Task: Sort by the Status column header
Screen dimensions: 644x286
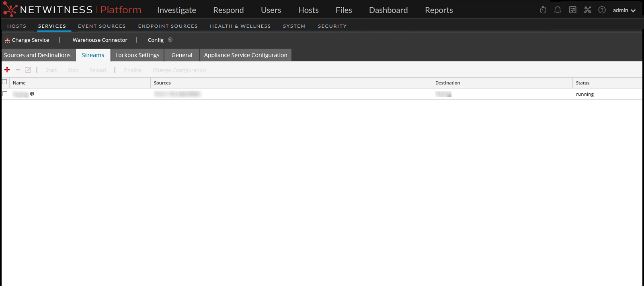Action: pos(582,83)
